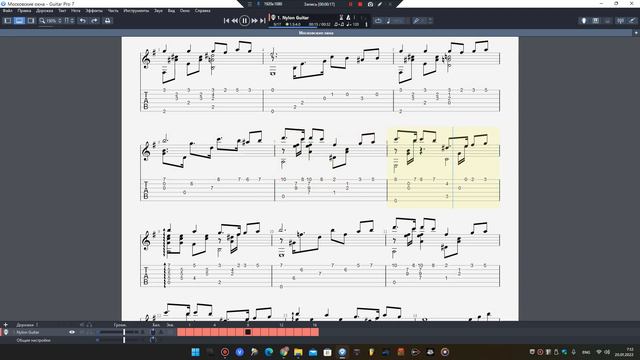The height and width of the screenshot is (360, 640).
Task: Open the tuner fork icon
Action: coord(416,20)
